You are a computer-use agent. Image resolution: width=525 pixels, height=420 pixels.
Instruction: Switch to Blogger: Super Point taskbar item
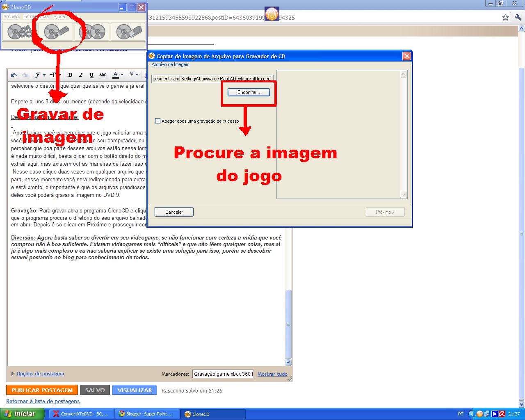click(147, 414)
